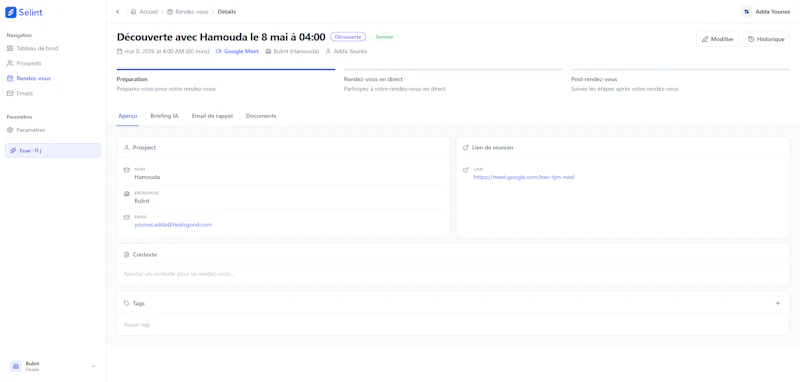Switch to the Briefing IA tab

tap(164, 116)
